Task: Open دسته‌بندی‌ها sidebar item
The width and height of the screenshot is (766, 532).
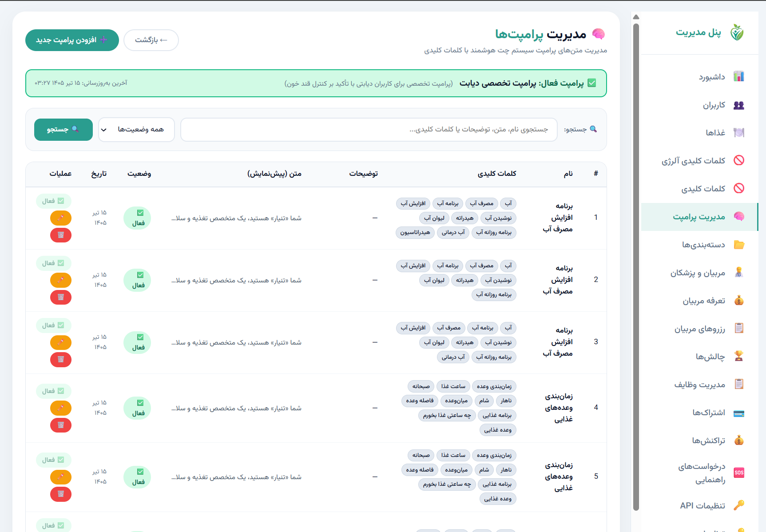Action: [x=699, y=245]
